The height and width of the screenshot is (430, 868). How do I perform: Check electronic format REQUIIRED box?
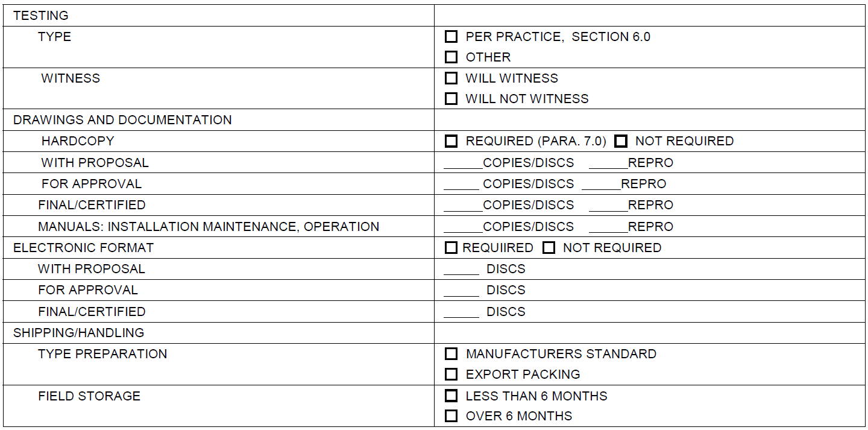451,248
